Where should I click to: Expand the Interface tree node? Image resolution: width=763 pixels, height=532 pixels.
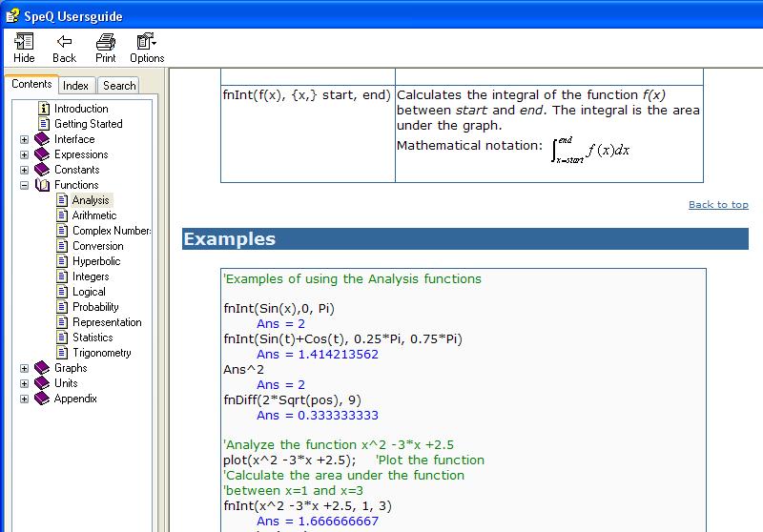pos(25,139)
